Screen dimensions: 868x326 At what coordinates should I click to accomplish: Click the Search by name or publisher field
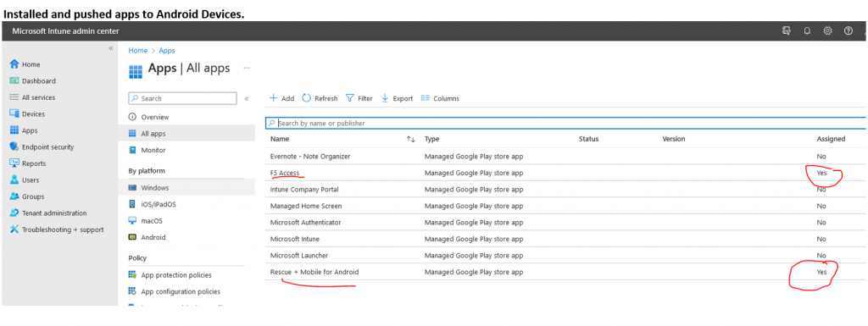[565, 124]
